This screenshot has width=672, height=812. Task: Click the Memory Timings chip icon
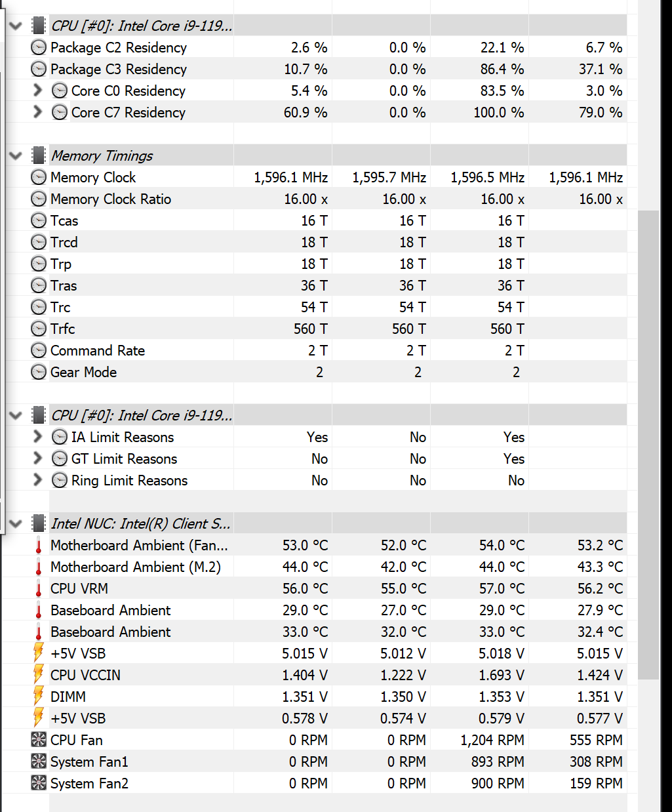click(39, 156)
